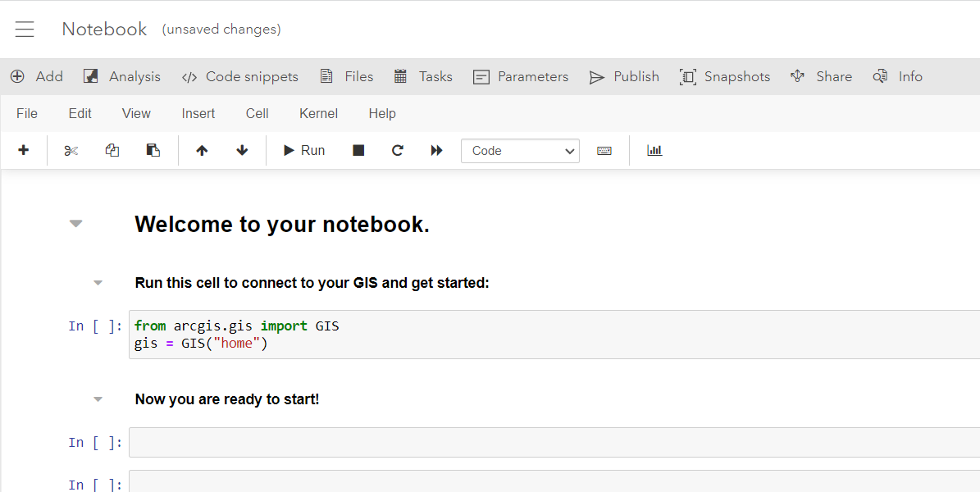Open the Analysis tools panel
980x492 pixels.
[121, 76]
